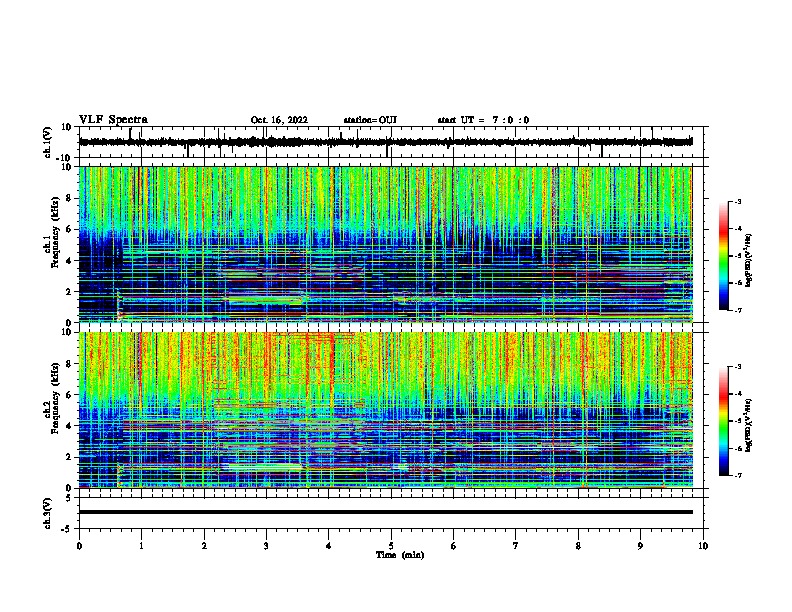Click the 'ch.1(V)' waveform axis label

(48, 142)
